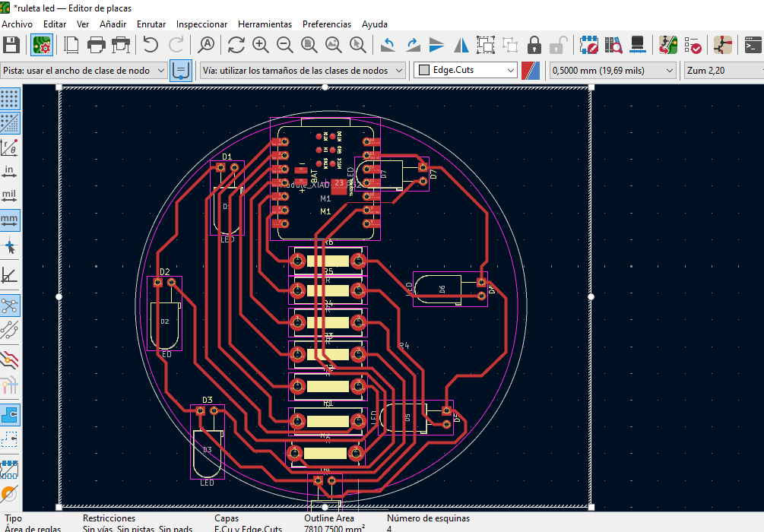
Task: Open the track width dropdown
Action: point(84,70)
